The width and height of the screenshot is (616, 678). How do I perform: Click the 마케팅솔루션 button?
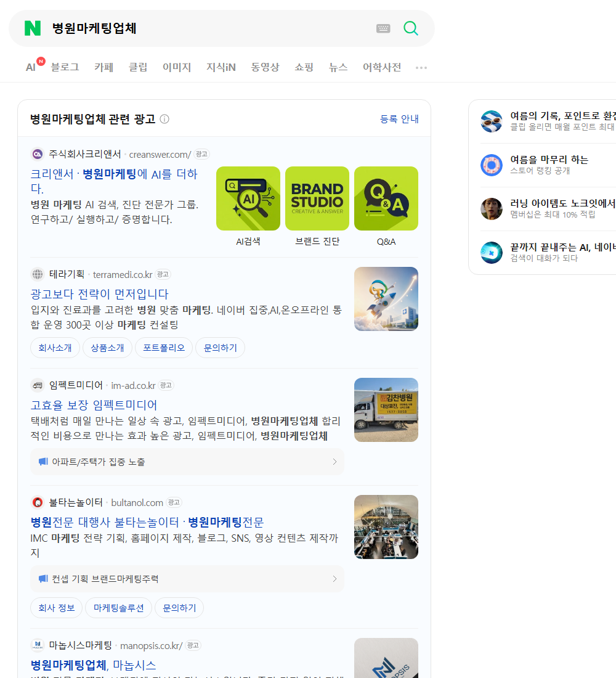click(118, 608)
